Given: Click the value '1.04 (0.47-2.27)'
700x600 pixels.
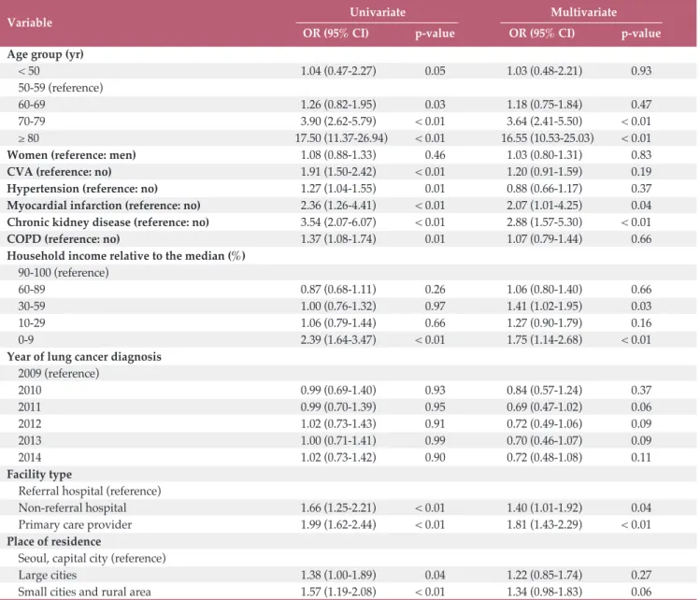Looking at the screenshot, I should (338, 71).
